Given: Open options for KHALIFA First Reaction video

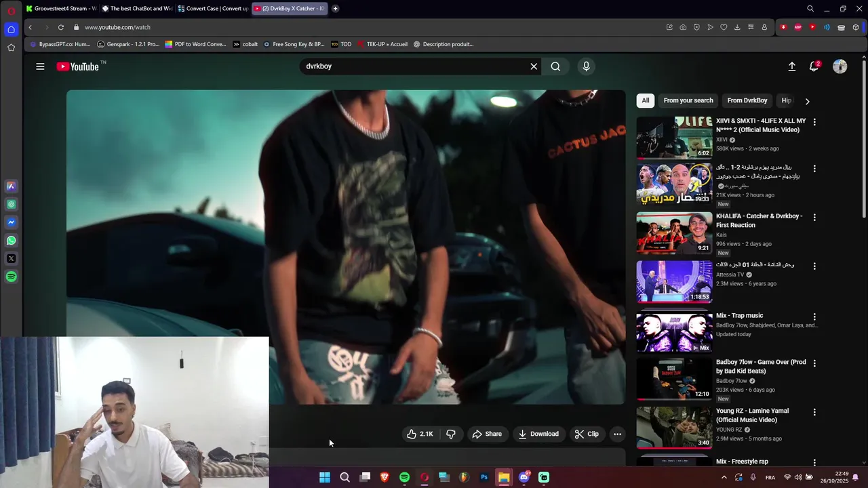Looking at the screenshot, I should 814,218.
